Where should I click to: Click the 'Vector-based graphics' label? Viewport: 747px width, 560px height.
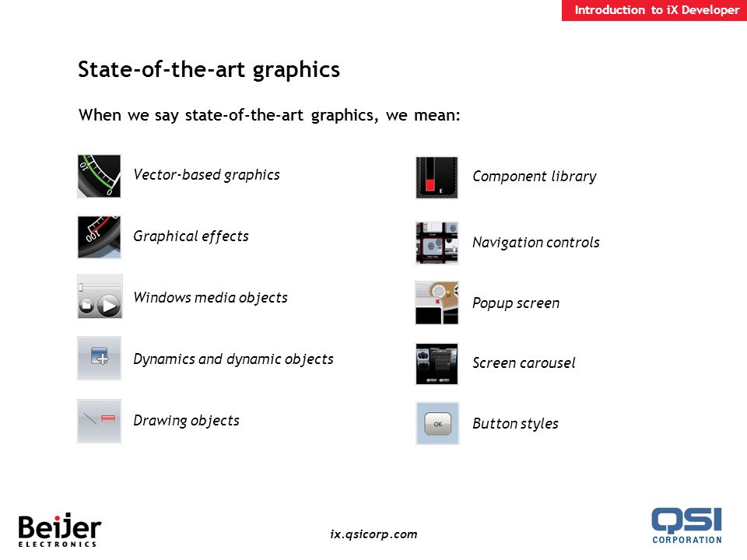point(206,175)
